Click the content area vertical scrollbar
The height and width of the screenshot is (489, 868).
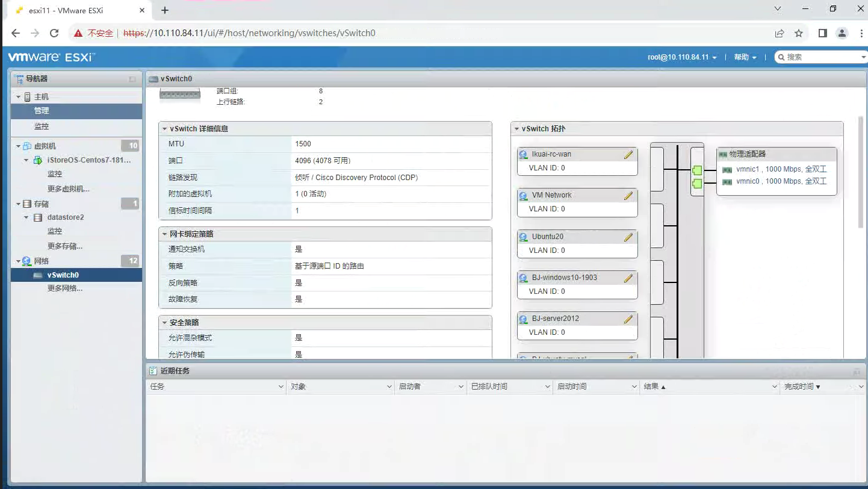click(x=861, y=172)
